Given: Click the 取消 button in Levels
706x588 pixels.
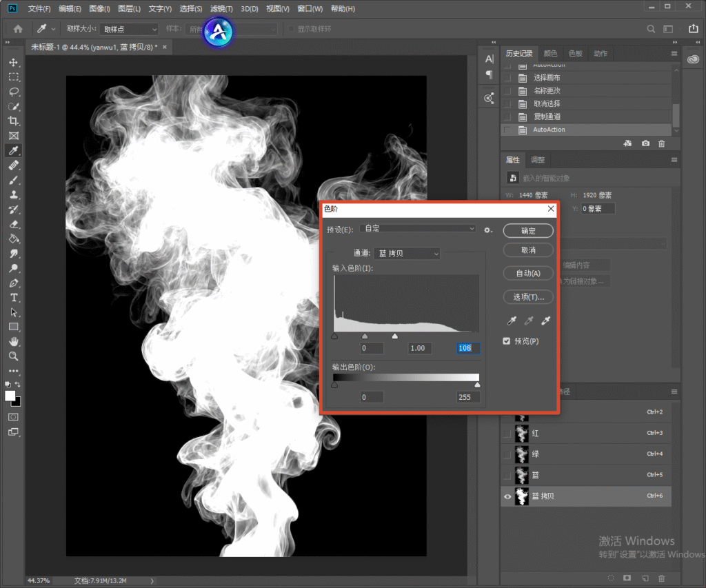Looking at the screenshot, I should point(528,250).
